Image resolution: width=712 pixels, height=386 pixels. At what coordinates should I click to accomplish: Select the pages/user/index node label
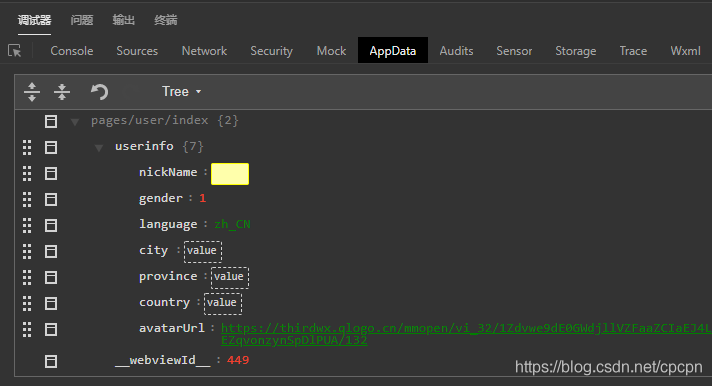[x=149, y=120]
